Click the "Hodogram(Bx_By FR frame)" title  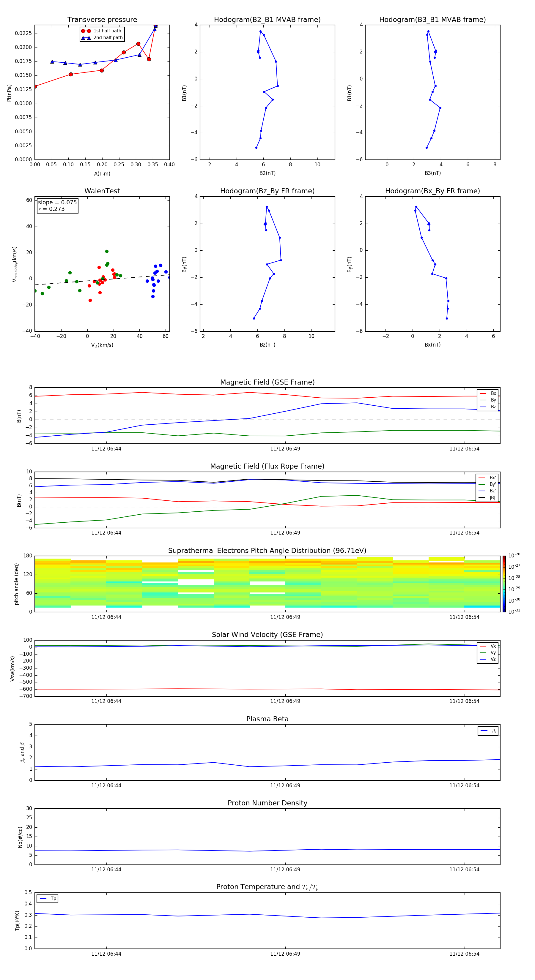click(432, 191)
